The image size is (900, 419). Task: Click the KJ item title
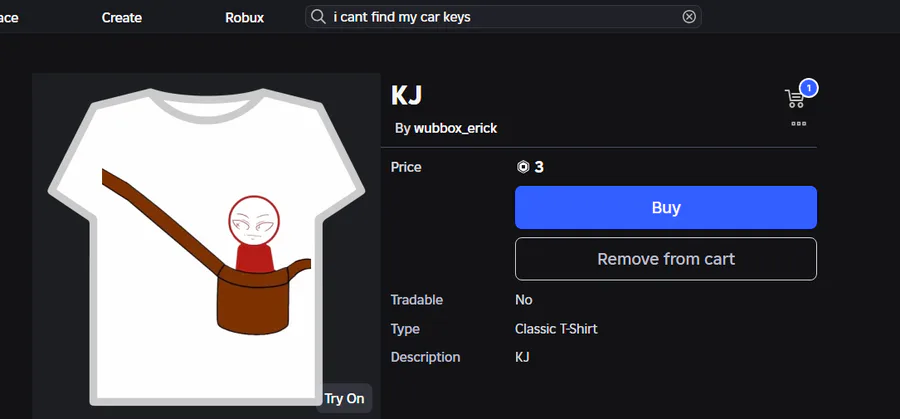[406, 95]
